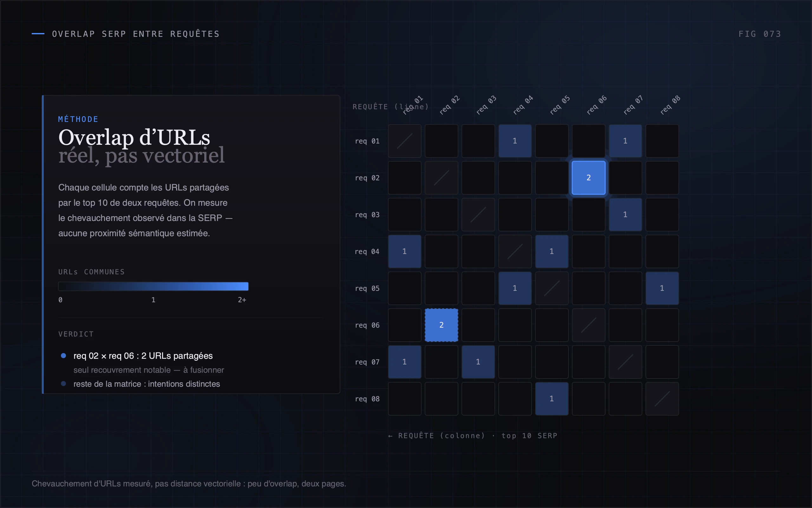The width and height of the screenshot is (812, 508).
Task: Click the 'MÉTHODE' section label
Action: pyautogui.click(x=78, y=119)
